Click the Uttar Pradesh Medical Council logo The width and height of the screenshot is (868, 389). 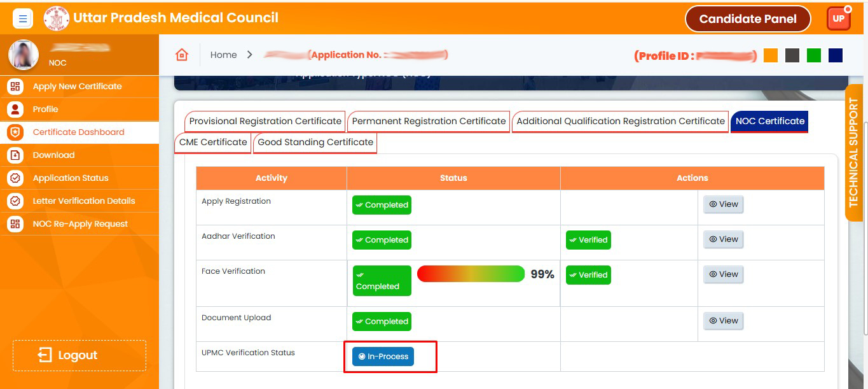[x=56, y=18]
